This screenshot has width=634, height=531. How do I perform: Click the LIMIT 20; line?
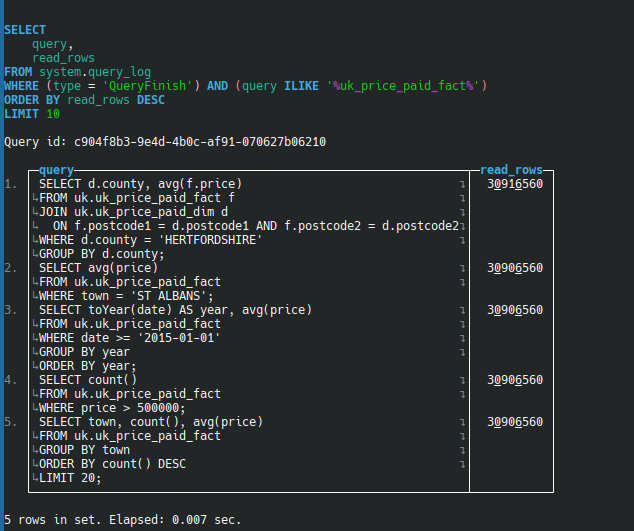click(70, 478)
